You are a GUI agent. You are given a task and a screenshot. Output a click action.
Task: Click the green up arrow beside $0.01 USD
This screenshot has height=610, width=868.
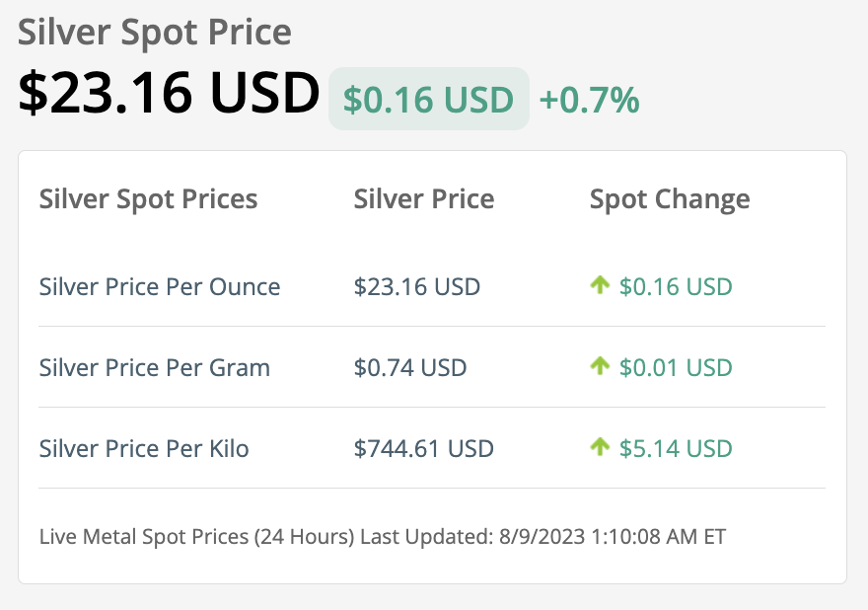coord(600,367)
